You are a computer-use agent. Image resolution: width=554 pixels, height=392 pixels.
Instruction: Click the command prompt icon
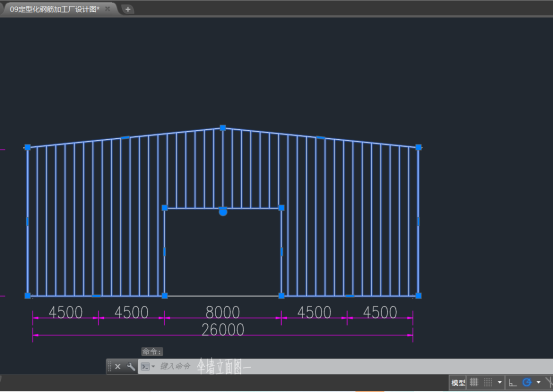coord(145,367)
